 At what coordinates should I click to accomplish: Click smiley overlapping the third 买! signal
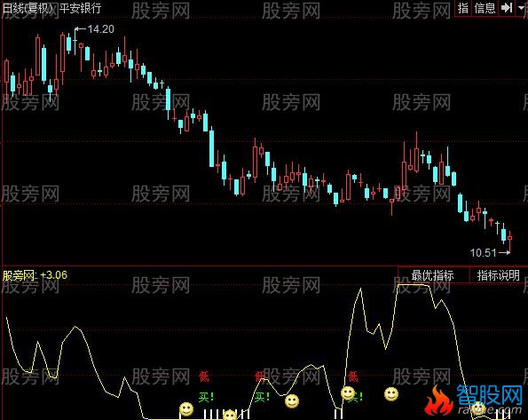click(x=348, y=393)
